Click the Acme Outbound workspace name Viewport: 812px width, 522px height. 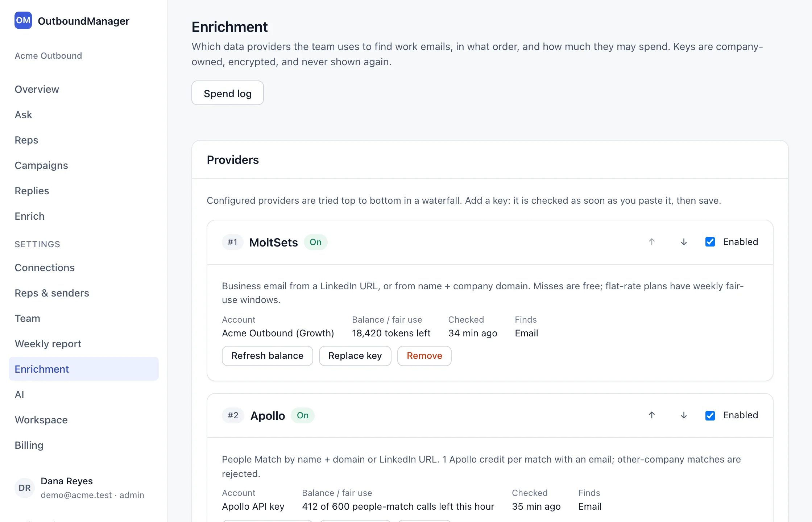48,55
